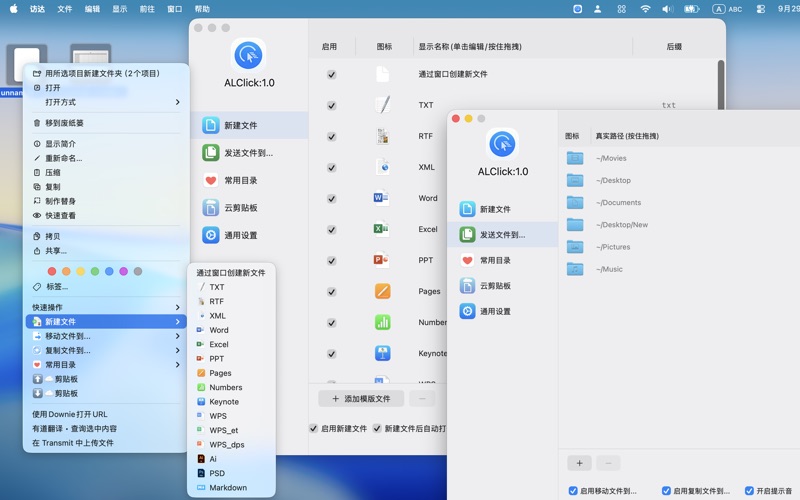Viewport: 800px width, 500px height.
Task: Uncheck the TXT template enable checkbox
Action: pyautogui.click(x=331, y=105)
